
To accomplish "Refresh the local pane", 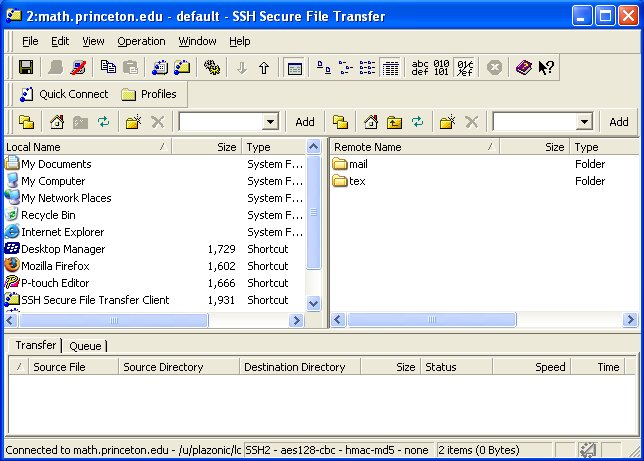I will (x=104, y=122).
